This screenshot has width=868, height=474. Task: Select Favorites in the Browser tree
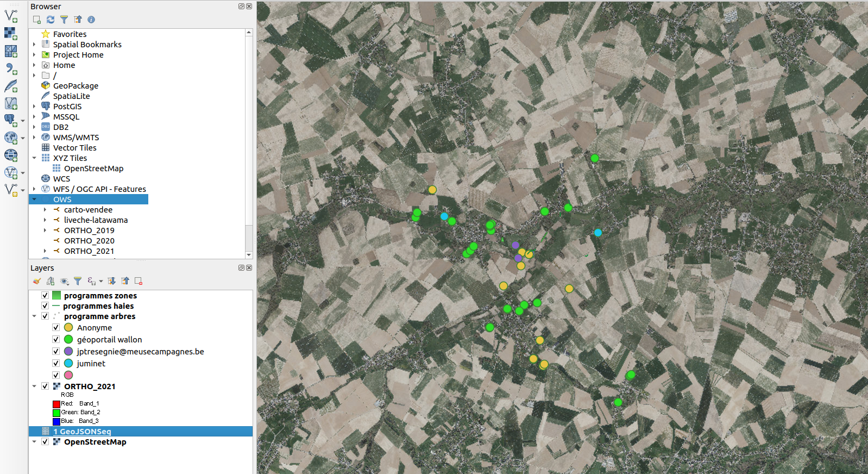click(70, 34)
